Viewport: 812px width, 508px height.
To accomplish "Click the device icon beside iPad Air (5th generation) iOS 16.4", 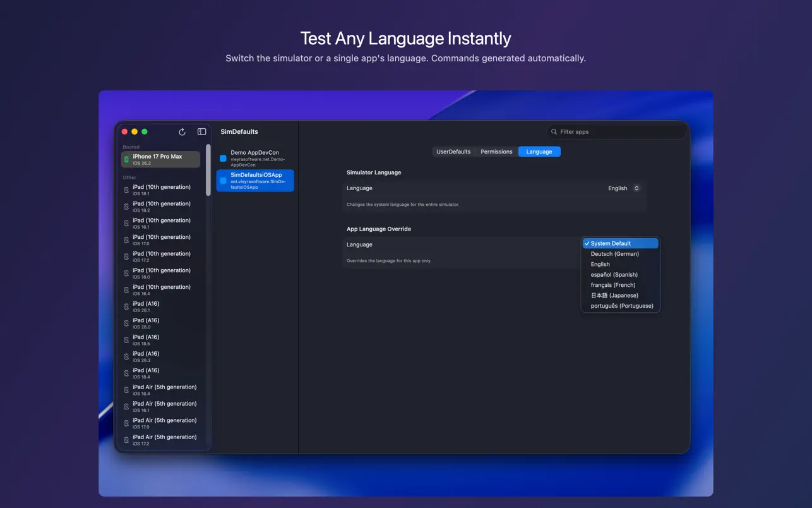I will click(x=125, y=390).
